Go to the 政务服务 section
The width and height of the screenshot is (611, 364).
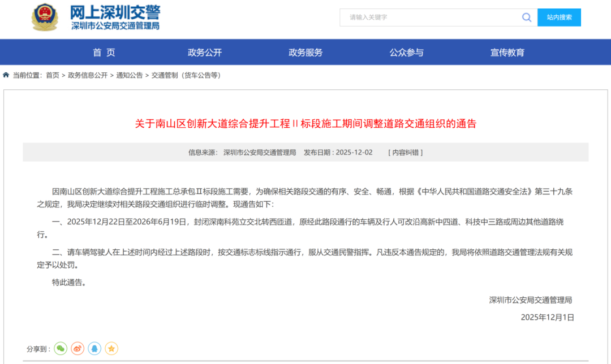305,53
